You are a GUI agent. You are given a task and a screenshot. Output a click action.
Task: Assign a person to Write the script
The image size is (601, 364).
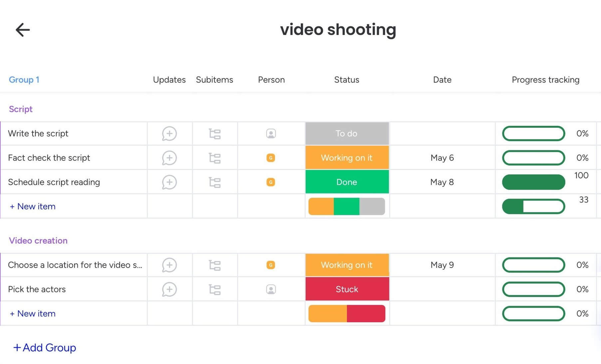(x=271, y=134)
